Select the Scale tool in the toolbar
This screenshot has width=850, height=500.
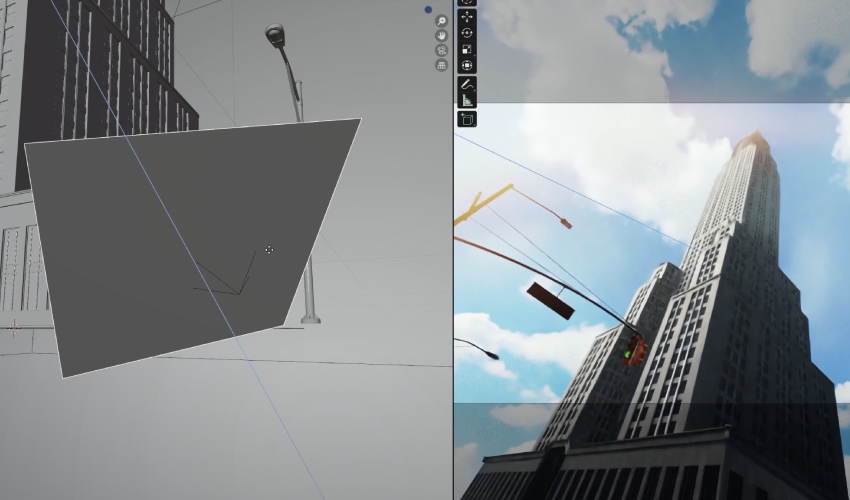click(467, 49)
